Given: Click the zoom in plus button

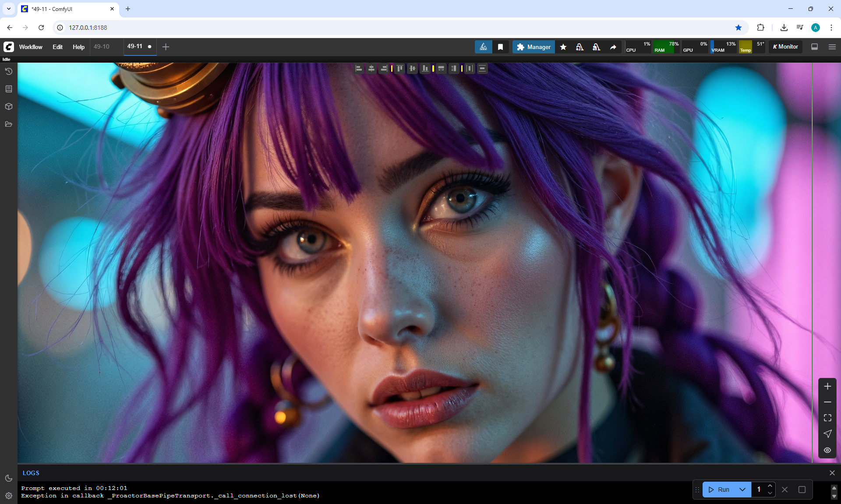Looking at the screenshot, I should [x=827, y=386].
